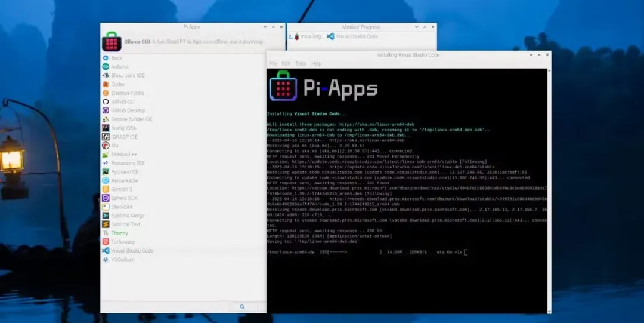Choose the Scratch 3 icon
Image resolution: width=644 pixels, height=323 pixels.
pyautogui.click(x=106, y=189)
